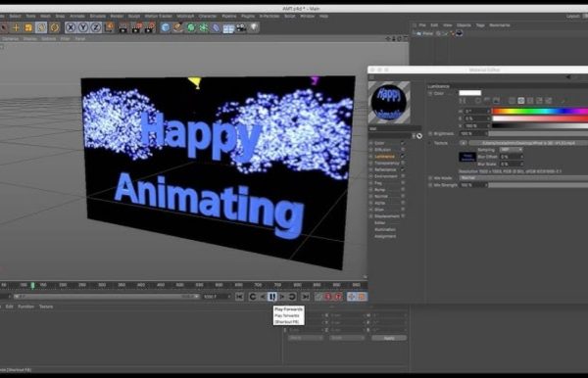Enable the Transparency channel checkbox
This screenshot has height=378, width=588.
403,163
